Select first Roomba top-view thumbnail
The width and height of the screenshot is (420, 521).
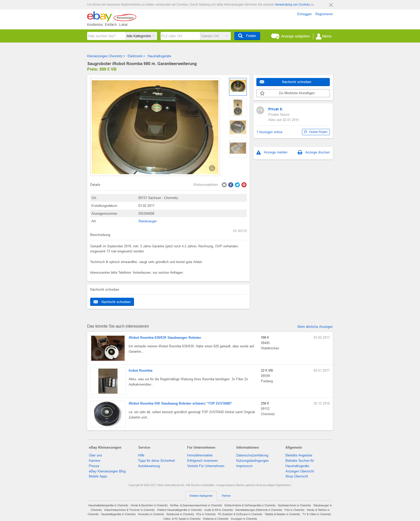point(238,87)
